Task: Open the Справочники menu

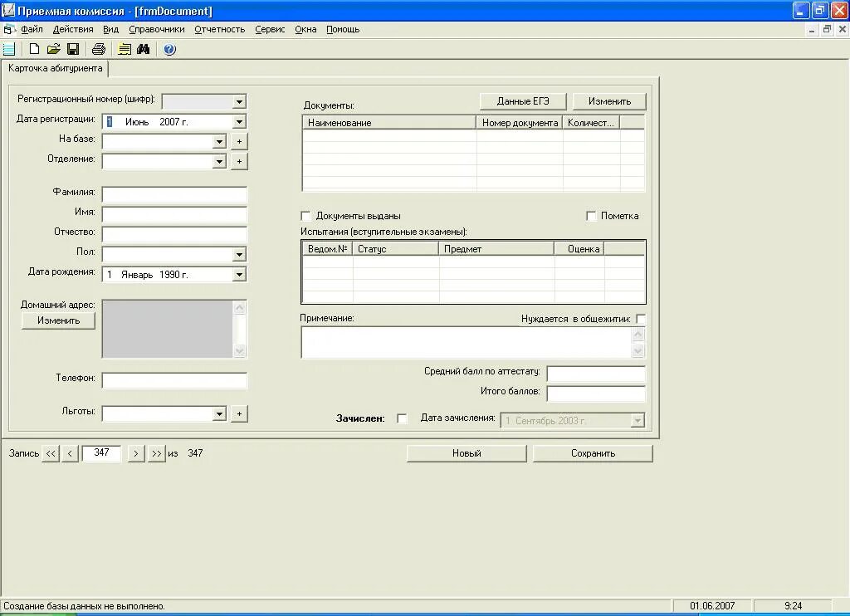Action: (x=157, y=29)
